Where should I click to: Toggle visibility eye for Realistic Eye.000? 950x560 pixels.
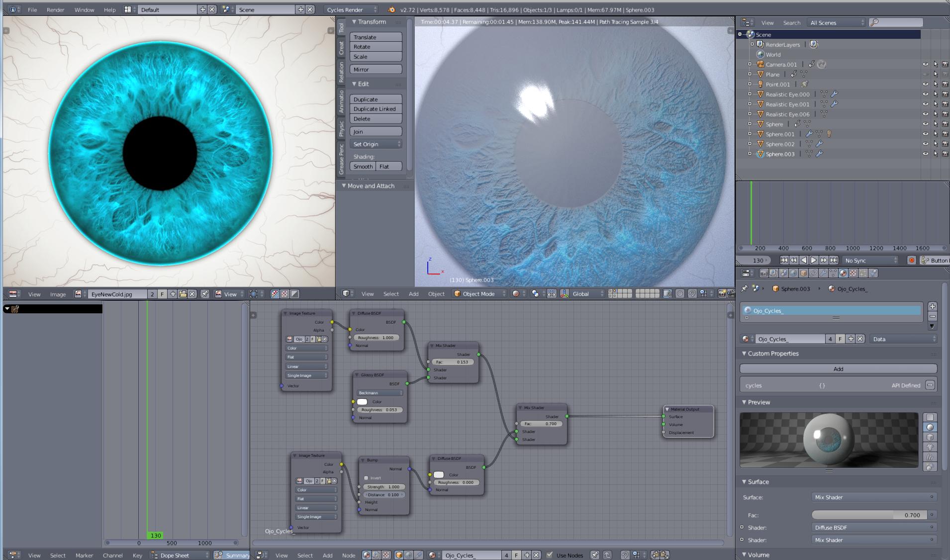click(926, 94)
